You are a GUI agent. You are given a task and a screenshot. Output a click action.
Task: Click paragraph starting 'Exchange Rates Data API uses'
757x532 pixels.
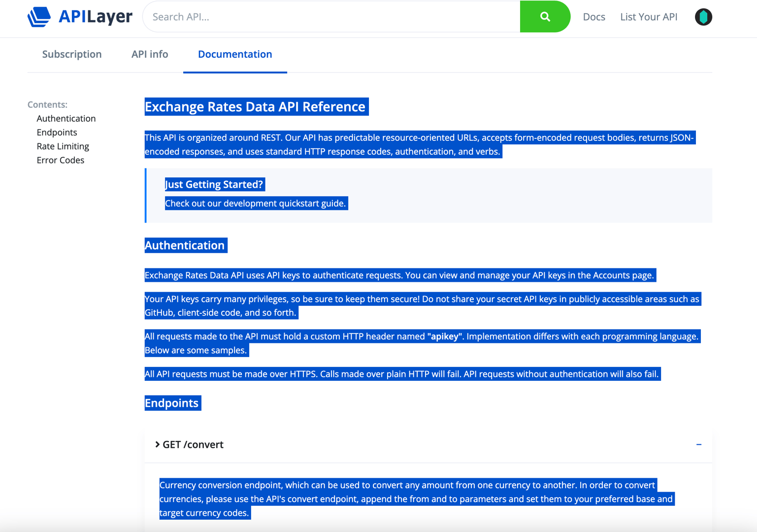pyautogui.click(x=400, y=275)
